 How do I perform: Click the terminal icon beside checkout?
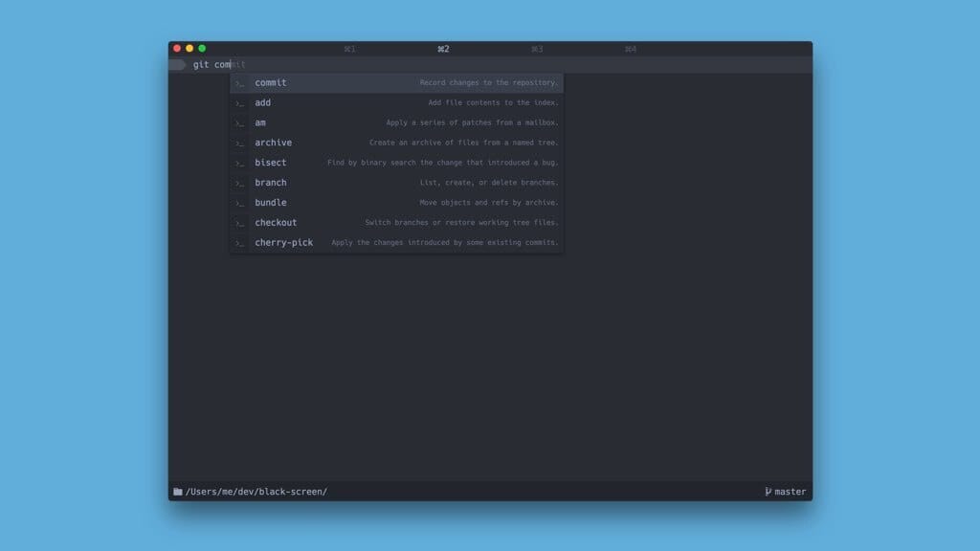(239, 223)
